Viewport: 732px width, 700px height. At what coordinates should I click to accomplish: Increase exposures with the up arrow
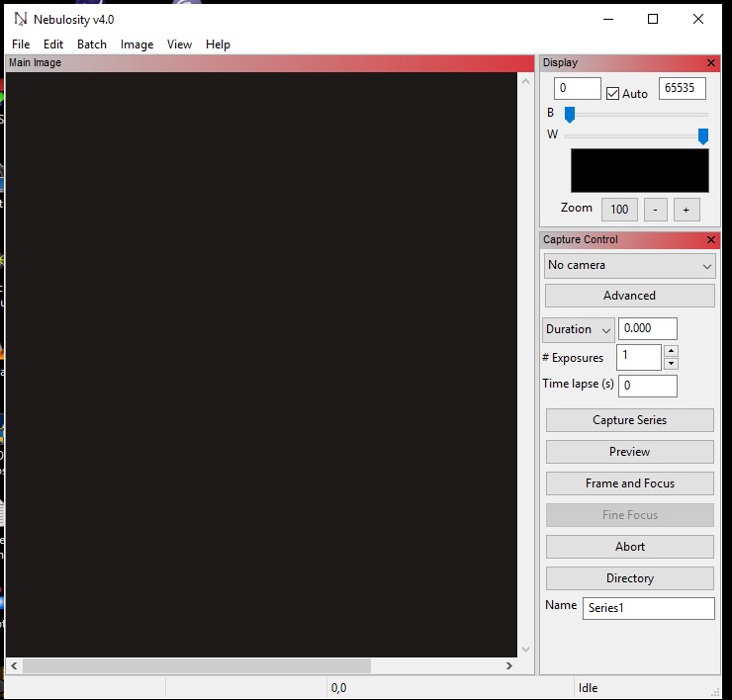[671, 351]
